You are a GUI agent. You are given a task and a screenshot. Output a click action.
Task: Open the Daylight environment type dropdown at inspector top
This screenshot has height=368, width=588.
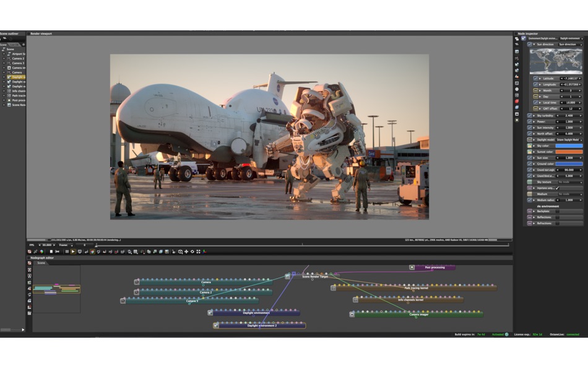pos(571,38)
